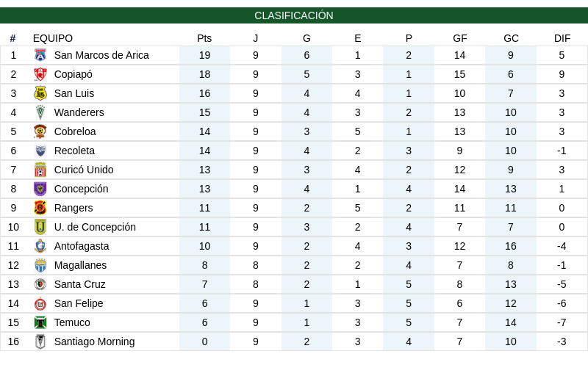Sort by the Pts column header
Image resolution: width=588 pixels, height=376 pixels.
tap(204, 38)
